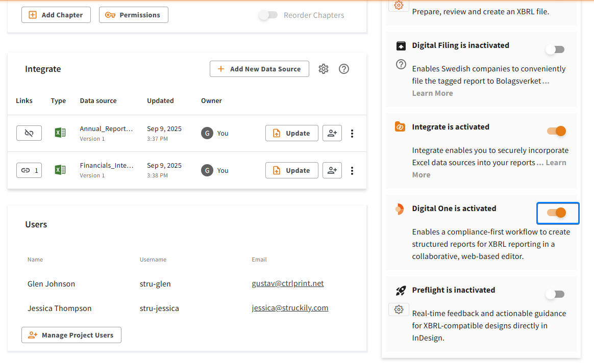The height and width of the screenshot is (364, 594).
Task: Click unlinked icon for Annual_Report data source
Action: [29, 133]
